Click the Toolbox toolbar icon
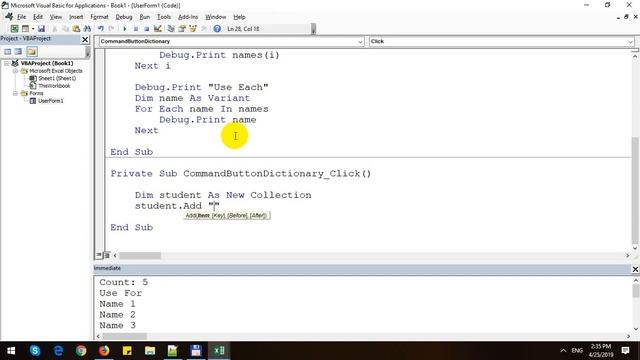 204,29
